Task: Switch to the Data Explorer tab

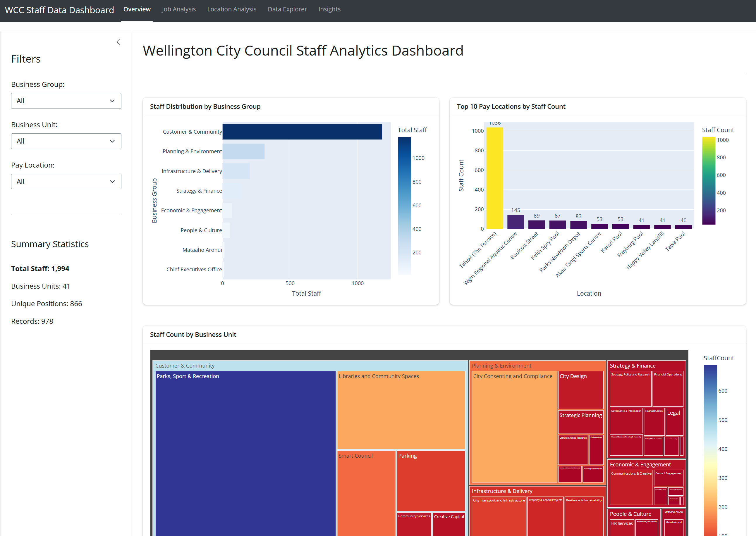Action: 287,9
